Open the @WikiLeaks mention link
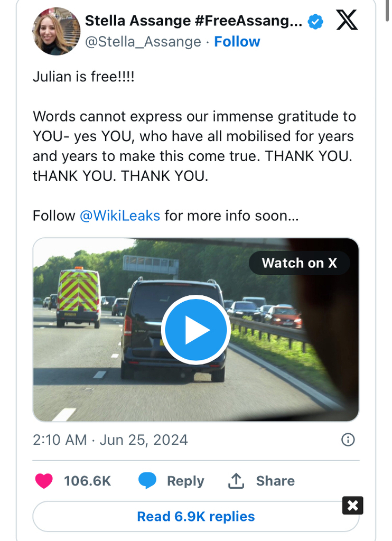Image resolution: width=392 pixels, height=541 pixels. [120, 216]
